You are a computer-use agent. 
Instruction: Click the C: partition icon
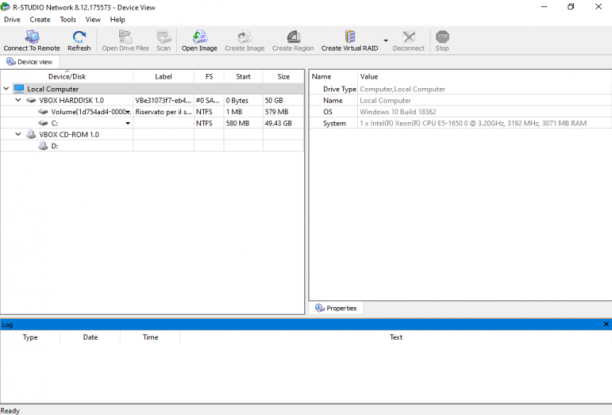[x=43, y=123]
